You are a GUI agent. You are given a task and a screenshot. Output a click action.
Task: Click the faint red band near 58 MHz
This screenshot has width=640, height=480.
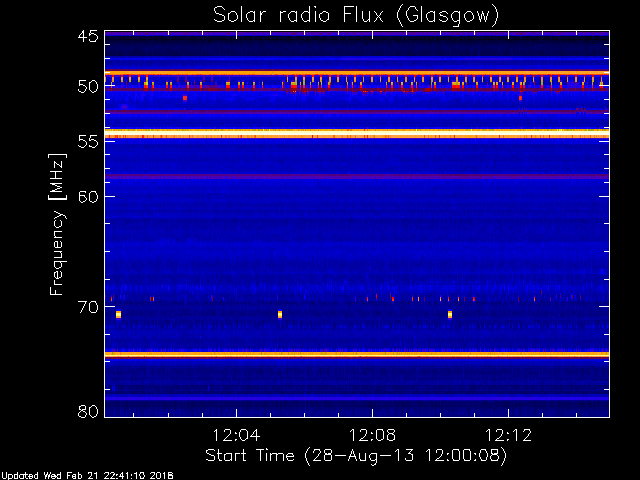click(357, 176)
